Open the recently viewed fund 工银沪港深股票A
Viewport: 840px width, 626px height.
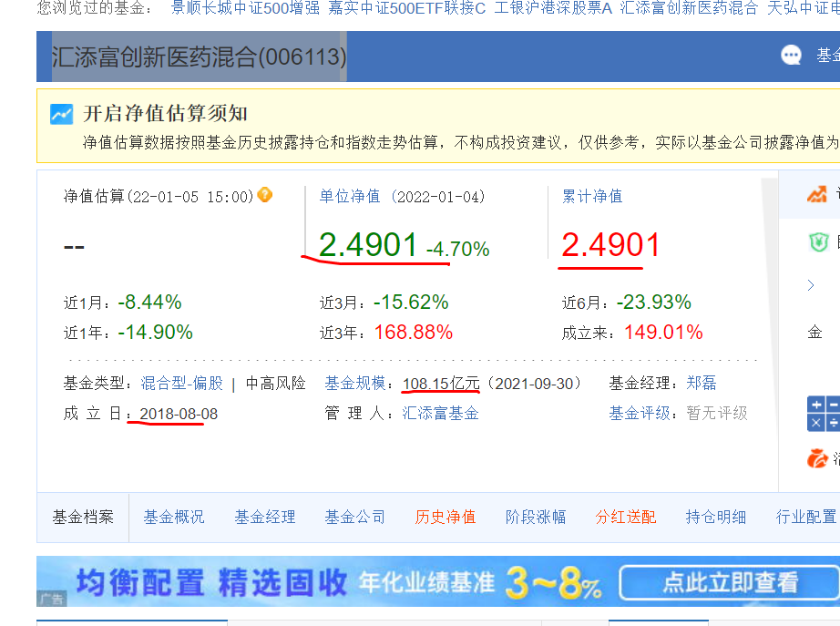553,8
